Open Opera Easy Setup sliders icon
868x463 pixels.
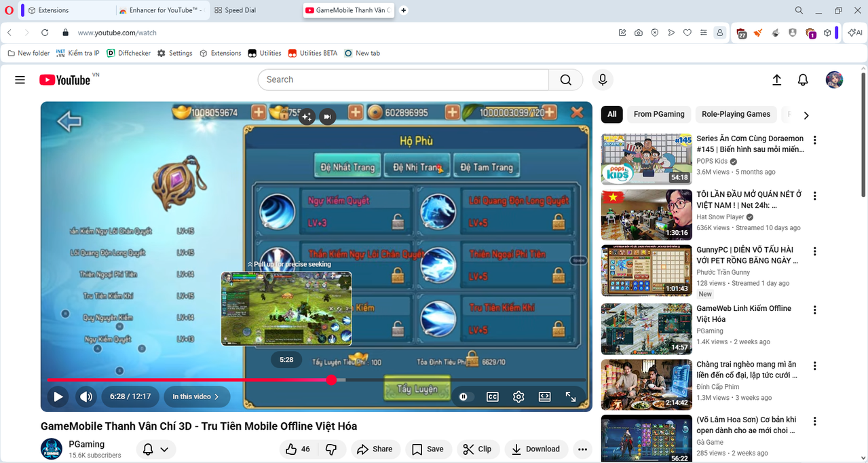point(704,33)
